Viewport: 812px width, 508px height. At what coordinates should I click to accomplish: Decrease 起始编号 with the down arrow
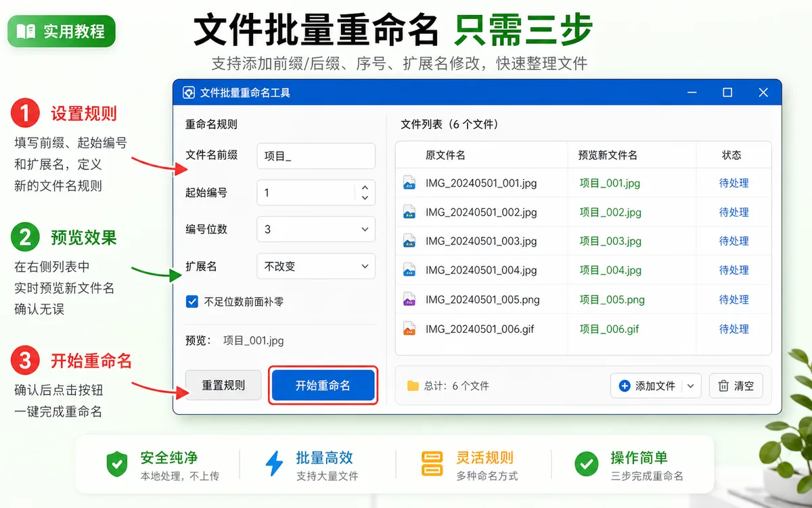tap(365, 198)
